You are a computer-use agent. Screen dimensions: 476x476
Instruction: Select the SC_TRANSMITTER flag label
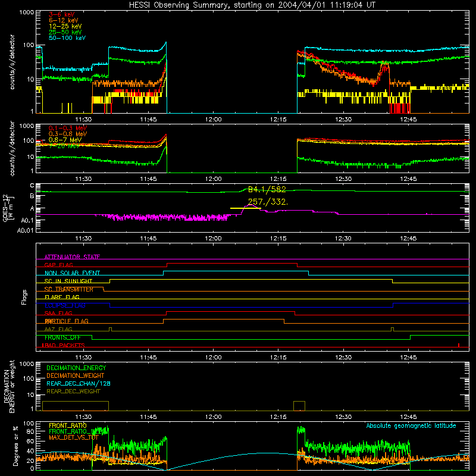click(x=68, y=289)
